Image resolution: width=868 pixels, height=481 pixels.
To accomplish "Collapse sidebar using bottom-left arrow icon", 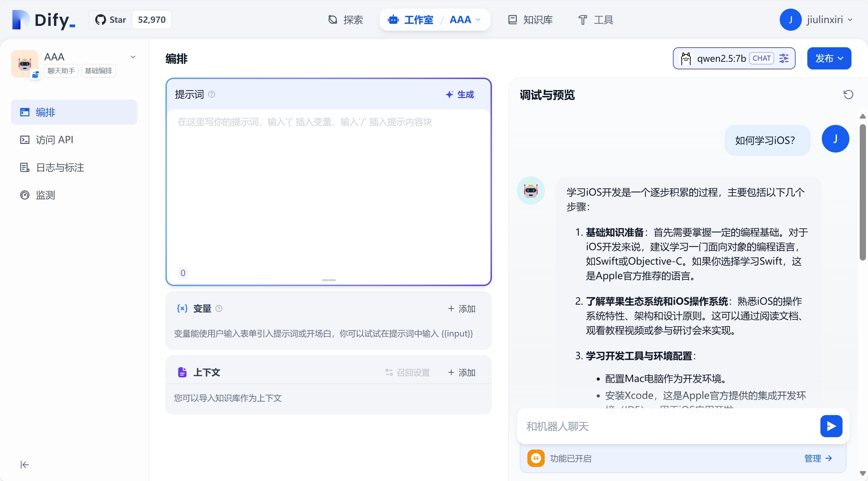I will point(24,465).
